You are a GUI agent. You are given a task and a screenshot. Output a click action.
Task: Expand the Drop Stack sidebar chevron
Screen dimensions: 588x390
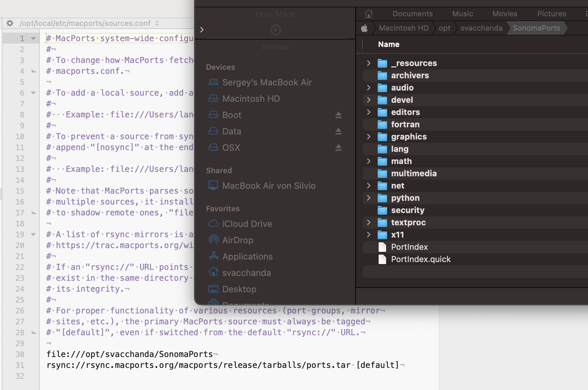click(202, 30)
